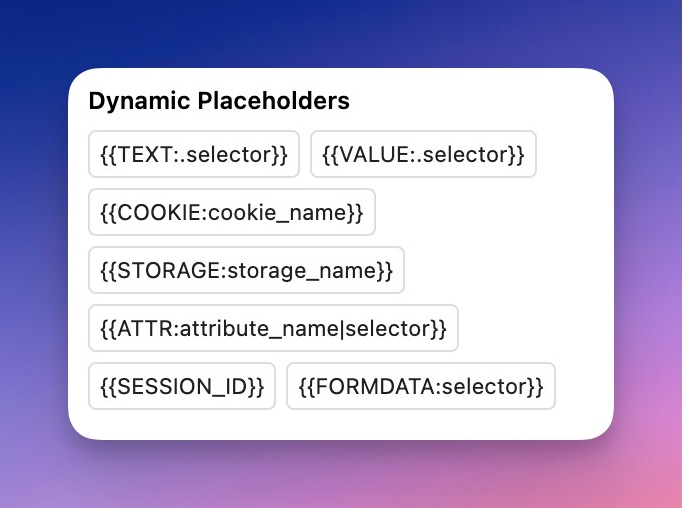Pick the FORMDATA selector tag
The height and width of the screenshot is (508, 682).
[x=421, y=386]
